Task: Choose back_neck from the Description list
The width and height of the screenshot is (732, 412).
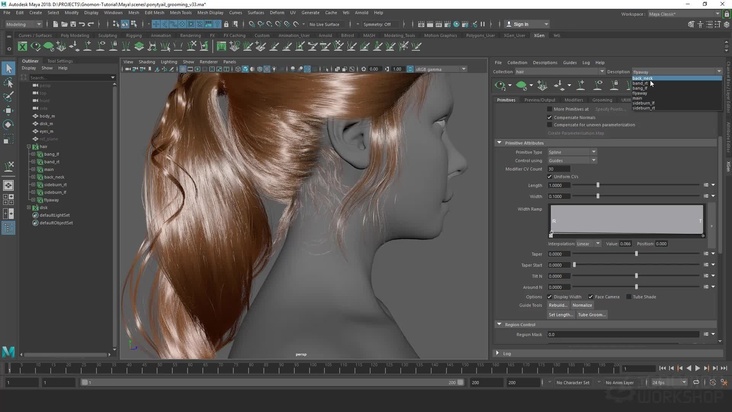Action: [642, 78]
